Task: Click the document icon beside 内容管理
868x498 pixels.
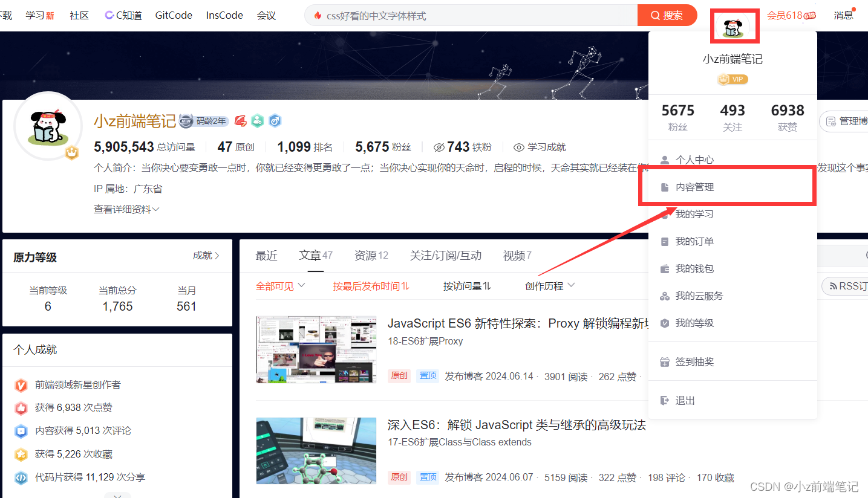Action: [x=665, y=187]
